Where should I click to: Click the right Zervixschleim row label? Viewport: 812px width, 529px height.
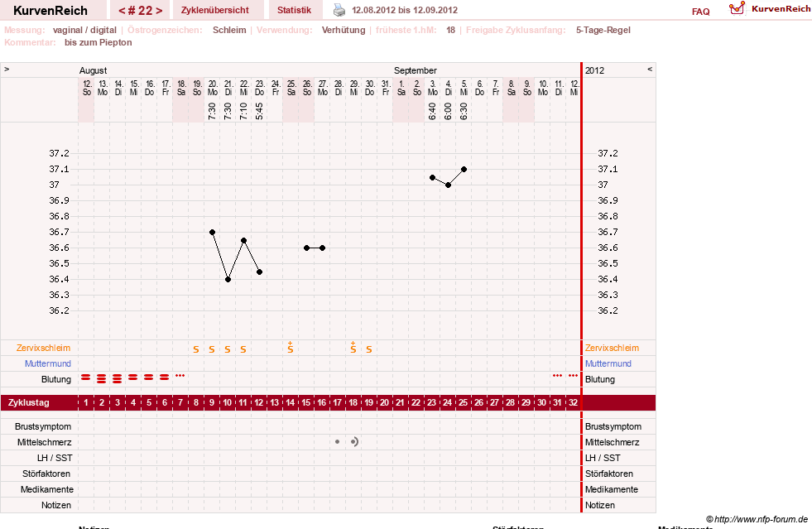(613, 348)
